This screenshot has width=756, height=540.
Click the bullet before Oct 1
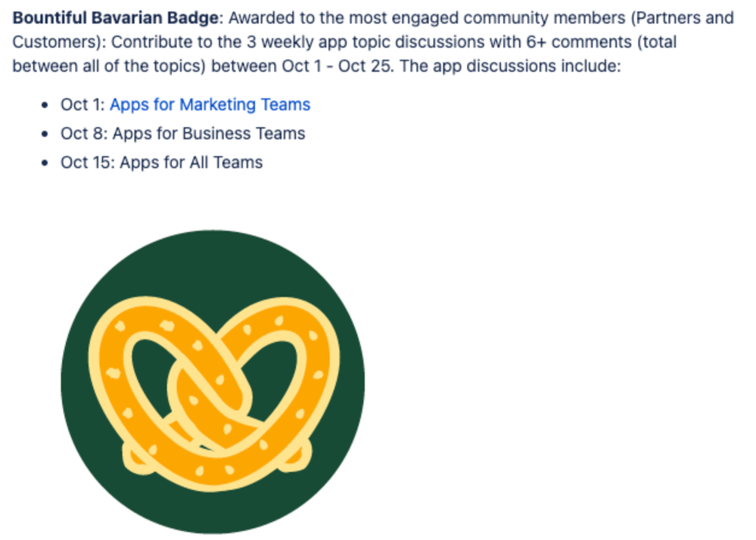click(x=45, y=105)
